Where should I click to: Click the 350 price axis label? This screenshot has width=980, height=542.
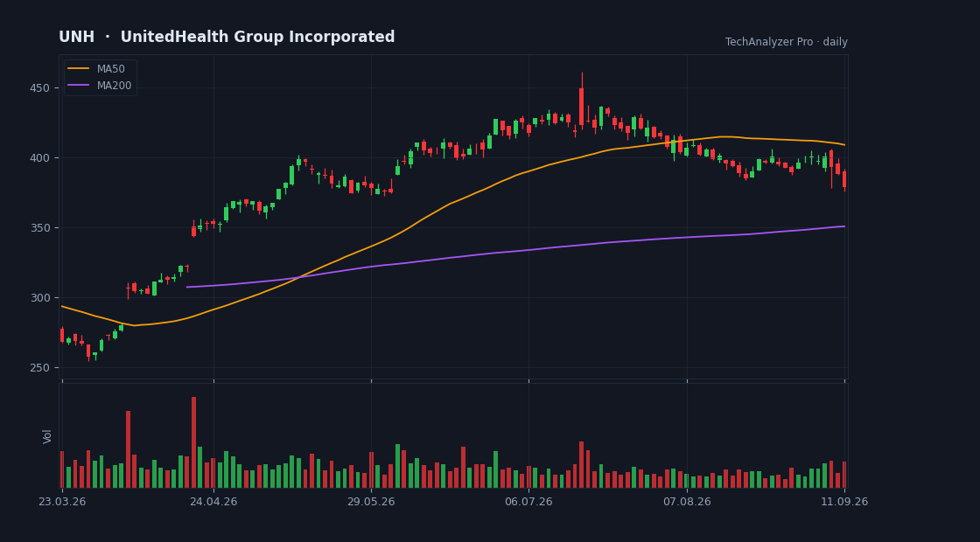[39, 228]
